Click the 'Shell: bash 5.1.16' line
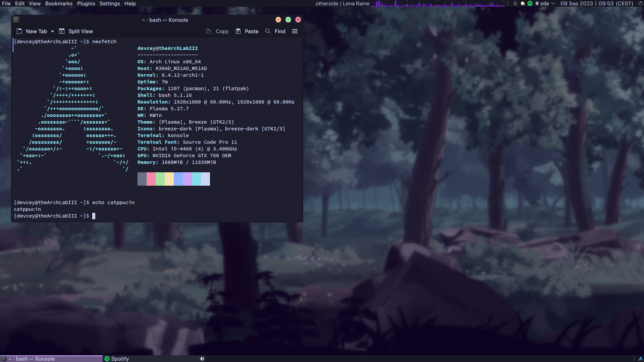The width and height of the screenshot is (644, 362). (x=164, y=95)
